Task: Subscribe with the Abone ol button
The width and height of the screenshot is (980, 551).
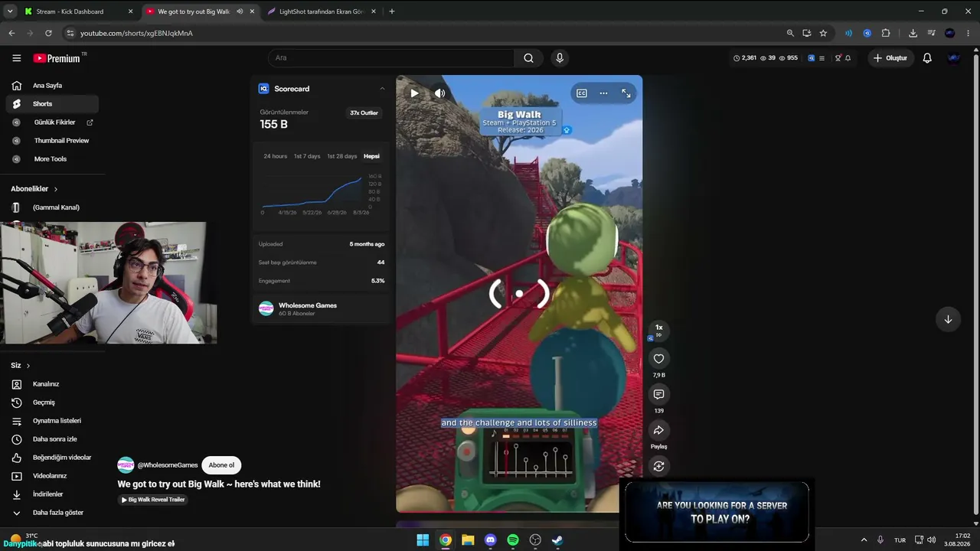Action: (x=221, y=465)
